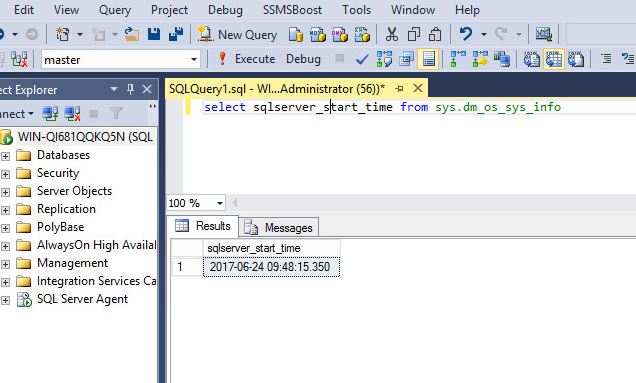Screen dimensions: 636x383
Task: Click the Debug toolbar button
Action: click(x=303, y=59)
